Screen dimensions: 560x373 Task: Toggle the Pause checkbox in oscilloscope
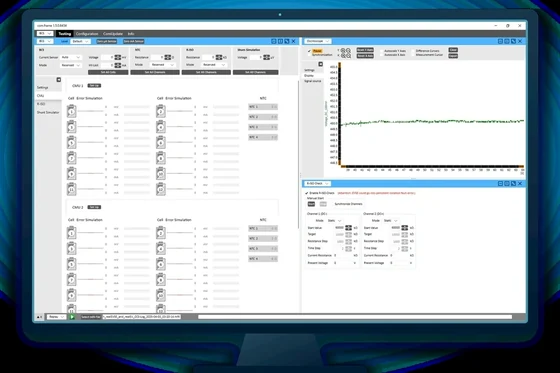309,51
